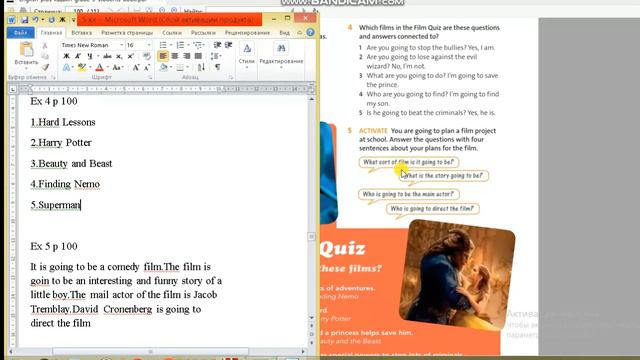This screenshot has height=360, width=640.
Task: Toggle underline (Ч) formatting
Action: [89, 56]
